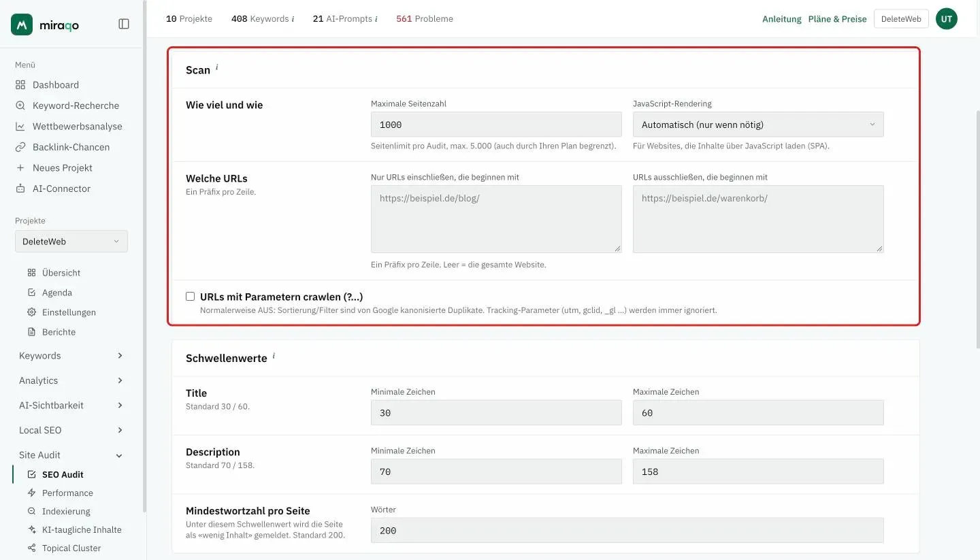The width and height of the screenshot is (980, 560).
Task: Collapse sidebar using the panel toggle icon
Action: [124, 24]
